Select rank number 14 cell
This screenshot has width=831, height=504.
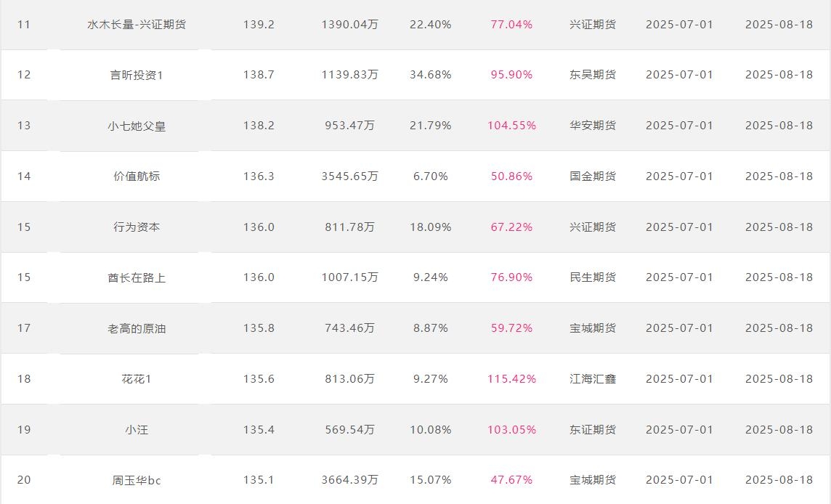coord(24,176)
